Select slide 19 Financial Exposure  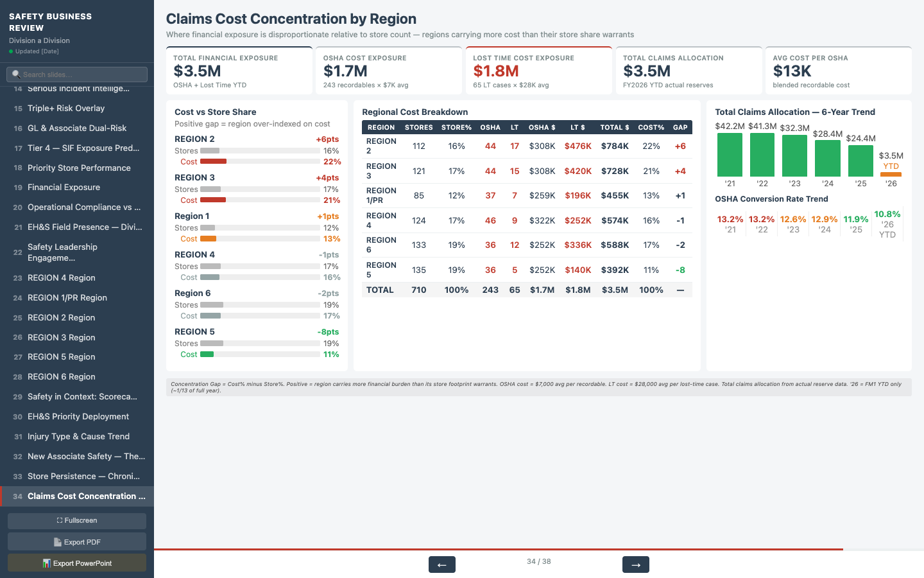(x=64, y=187)
